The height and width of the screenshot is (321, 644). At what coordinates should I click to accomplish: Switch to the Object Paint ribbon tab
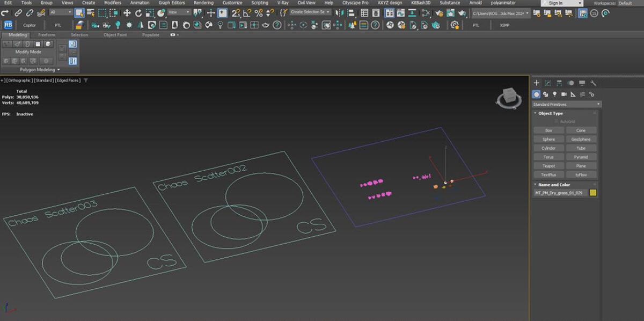(115, 35)
